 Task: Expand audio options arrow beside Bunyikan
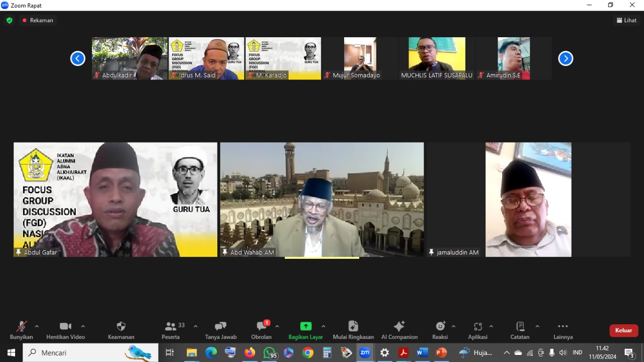tap(37, 326)
